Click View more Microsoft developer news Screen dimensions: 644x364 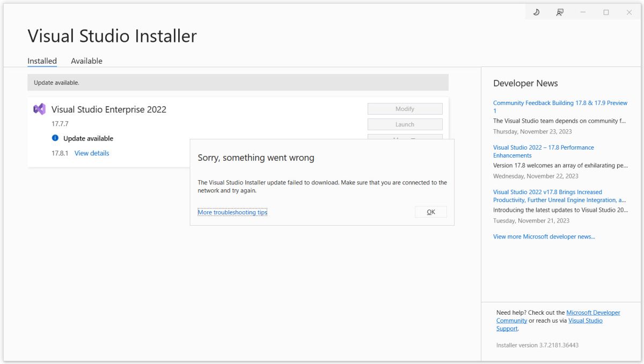[x=544, y=236]
